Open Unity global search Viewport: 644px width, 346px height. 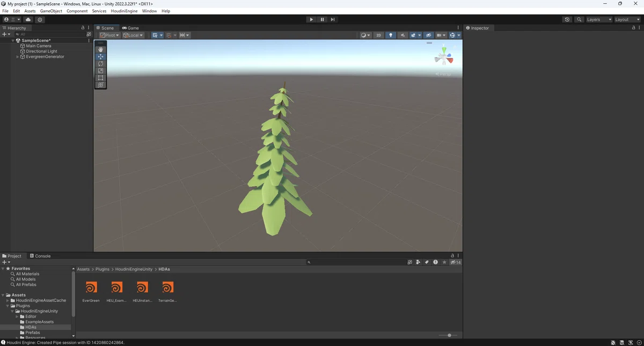pyautogui.click(x=579, y=19)
